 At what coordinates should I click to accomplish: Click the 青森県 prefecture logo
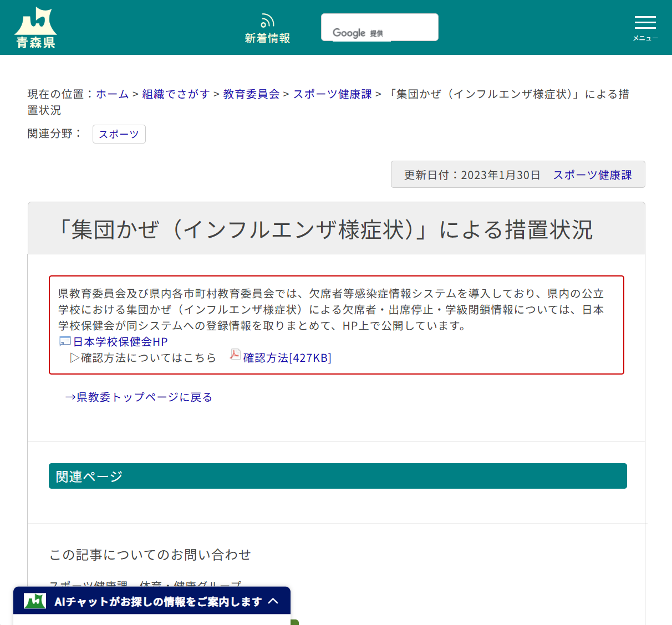pyautogui.click(x=36, y=26)
